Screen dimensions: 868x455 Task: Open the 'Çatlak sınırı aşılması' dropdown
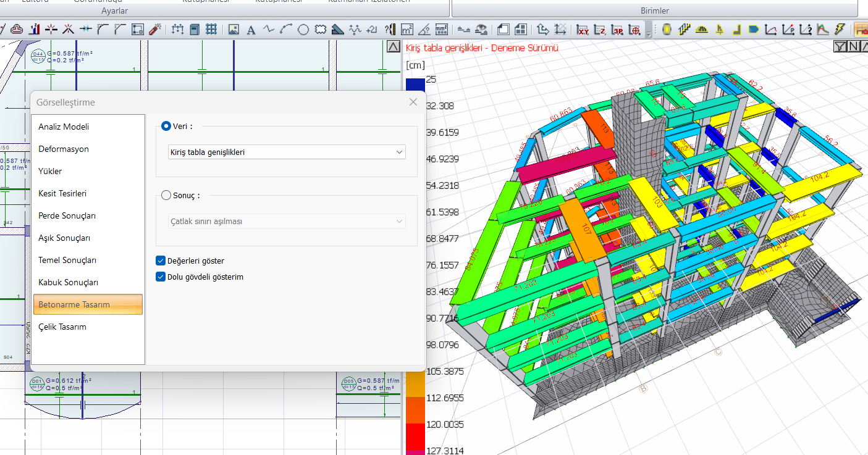click(287, 220)
